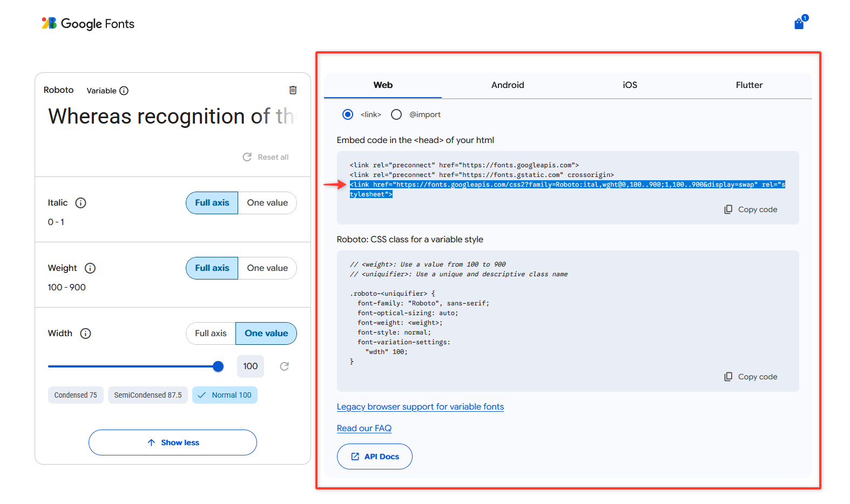
Task: Collapse axis options with Show less
Action: point(173,442)
